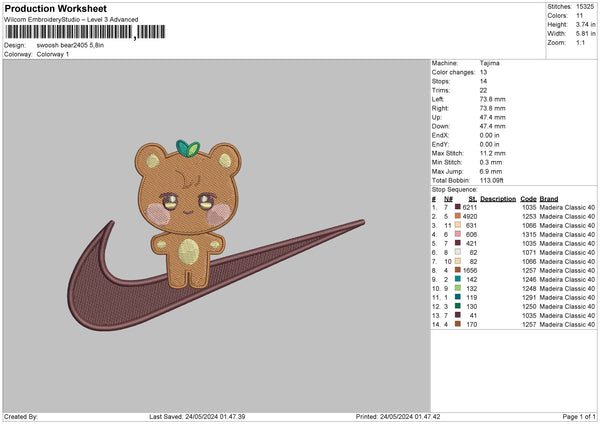Select stitch count '4920' in stop row 2

(470, 216)
